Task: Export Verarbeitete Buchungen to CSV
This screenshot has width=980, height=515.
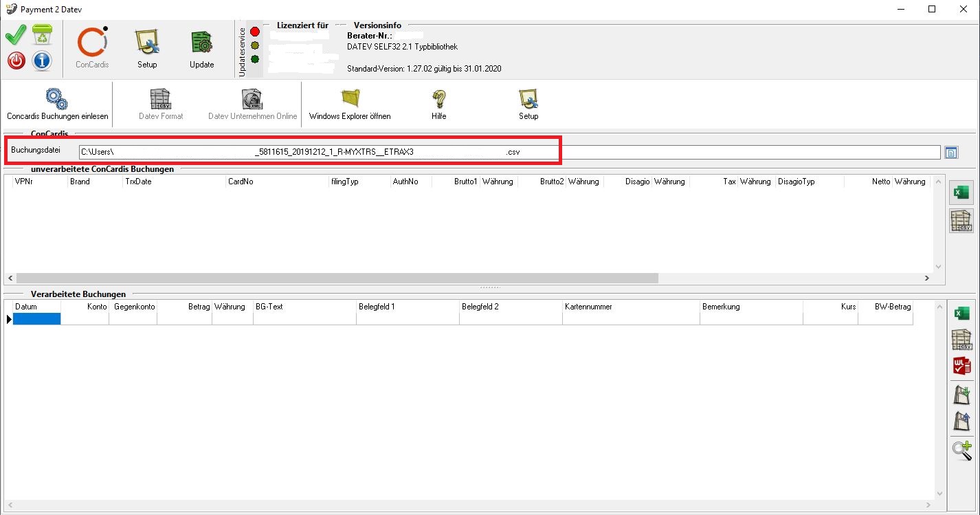Action: (x=961, y=340)
